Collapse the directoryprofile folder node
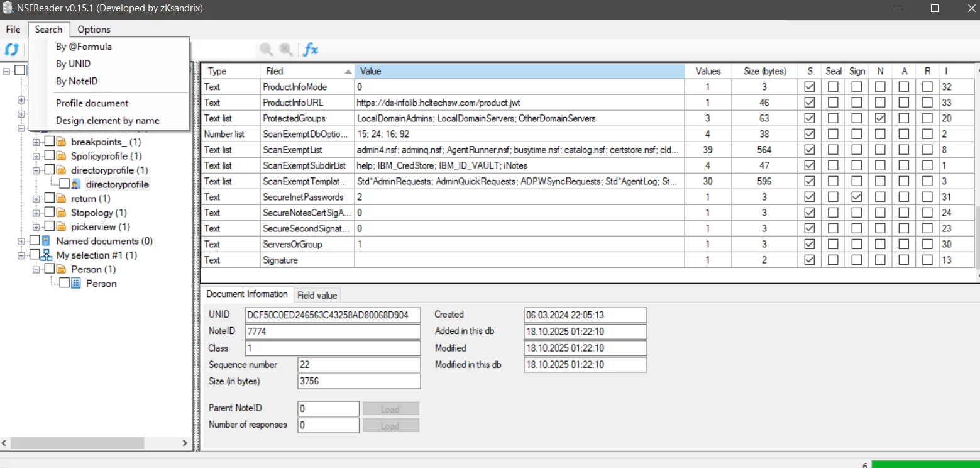This screenshot has height=468, width=980. (36, 170)
